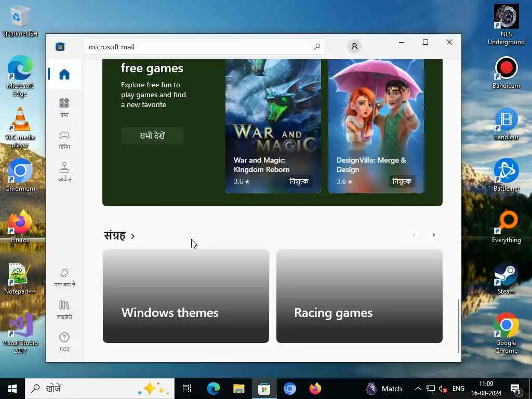Open Bandicut desktop shortcut
The height and width of the screenshot is (399, 532).
[506, 124]
